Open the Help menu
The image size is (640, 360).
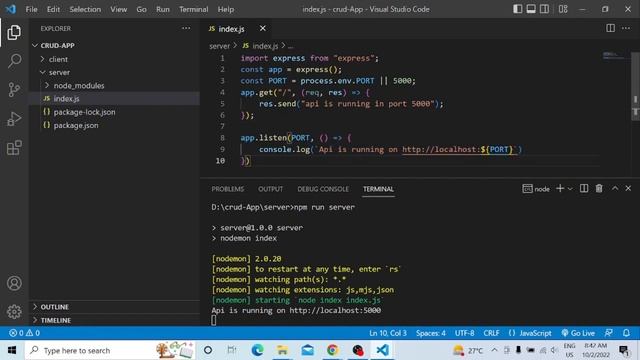(226, 9)
